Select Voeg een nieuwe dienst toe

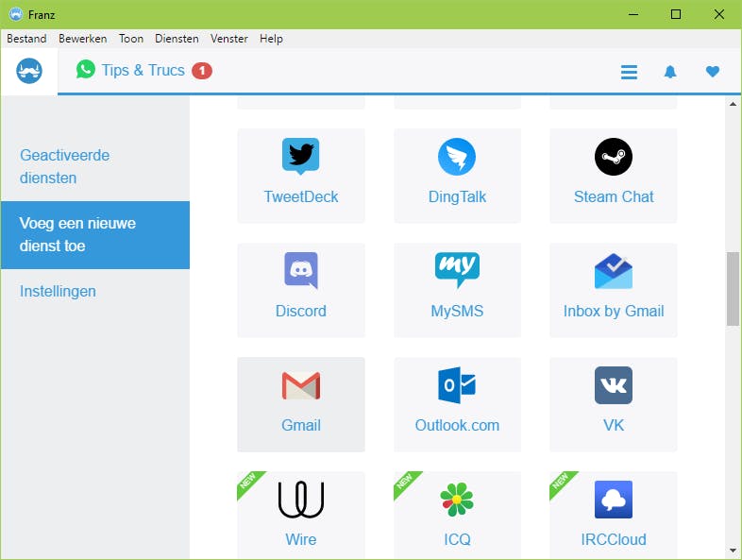click(95, 235)
